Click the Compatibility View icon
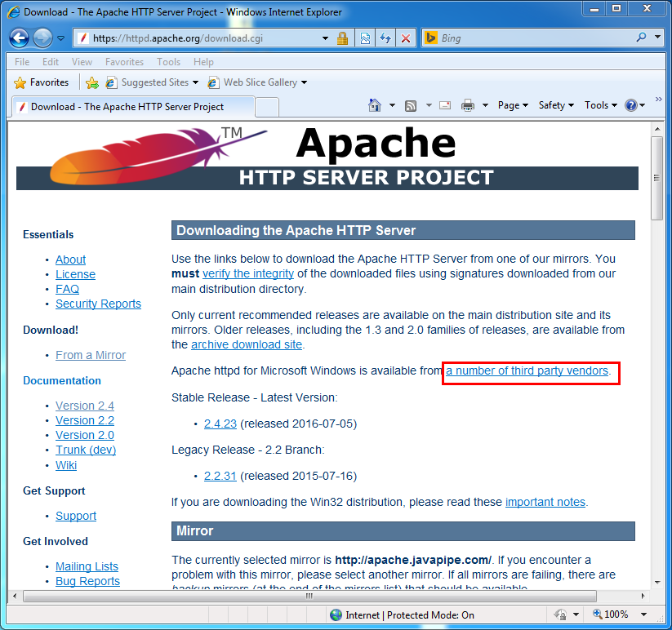 coord(365,38)
